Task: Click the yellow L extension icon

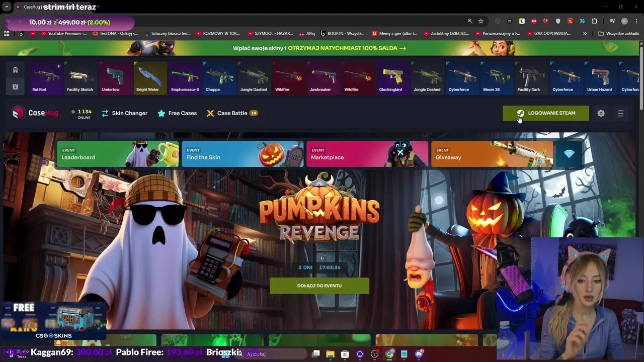Action: click(x=522, y=21)
